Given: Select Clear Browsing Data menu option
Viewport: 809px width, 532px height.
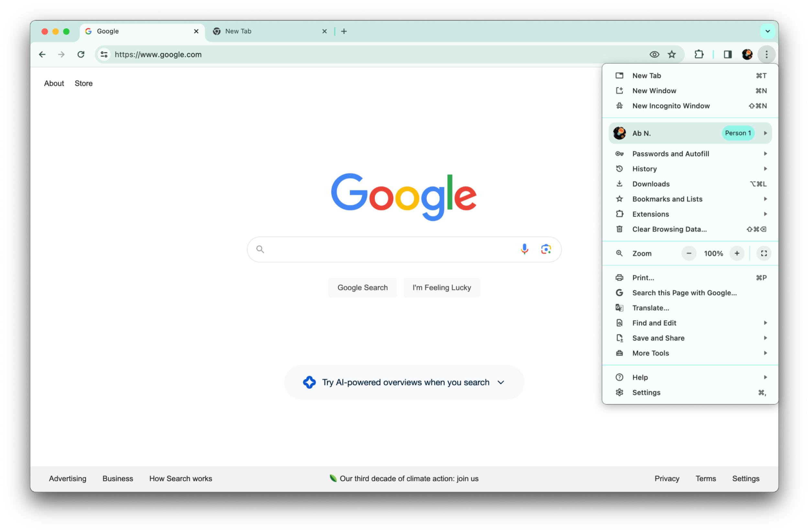Looking at the screenshot, I should pyautogui.click(x=670, y=229).
